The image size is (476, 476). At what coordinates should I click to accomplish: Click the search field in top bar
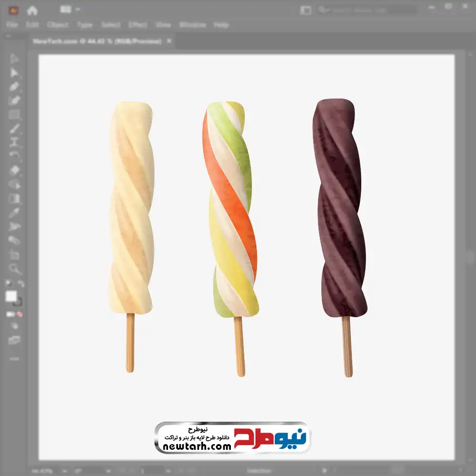coord(367,10)
